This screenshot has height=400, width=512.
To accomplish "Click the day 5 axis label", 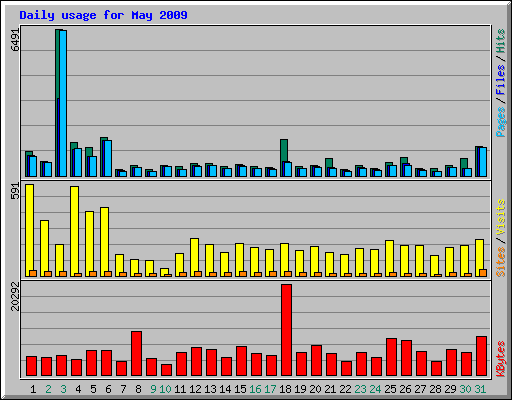I will click(93, 389).
